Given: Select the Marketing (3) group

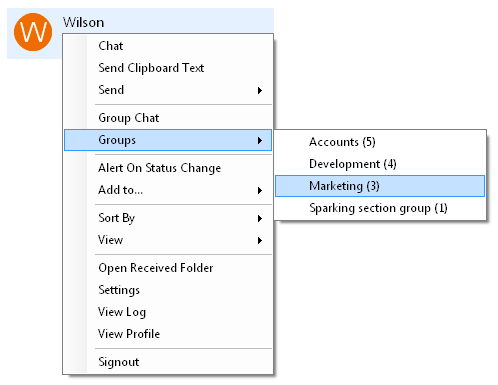Looking at the screenshot, I should coord(380,186).
